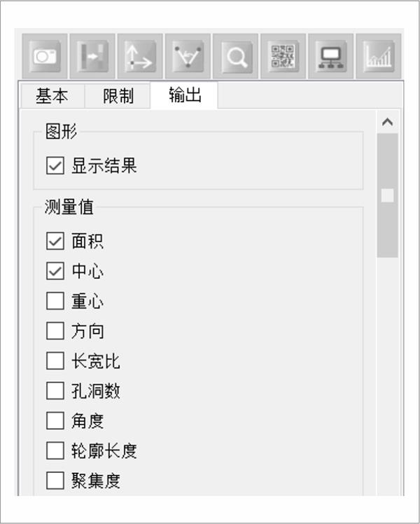Select the angle measurement tool
This screenshot has width=420, height=524.
188,57
